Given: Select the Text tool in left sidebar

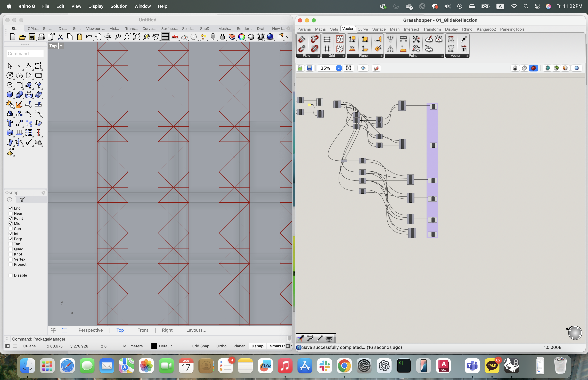Looking at the screenshot, I should tap(10, 123).
